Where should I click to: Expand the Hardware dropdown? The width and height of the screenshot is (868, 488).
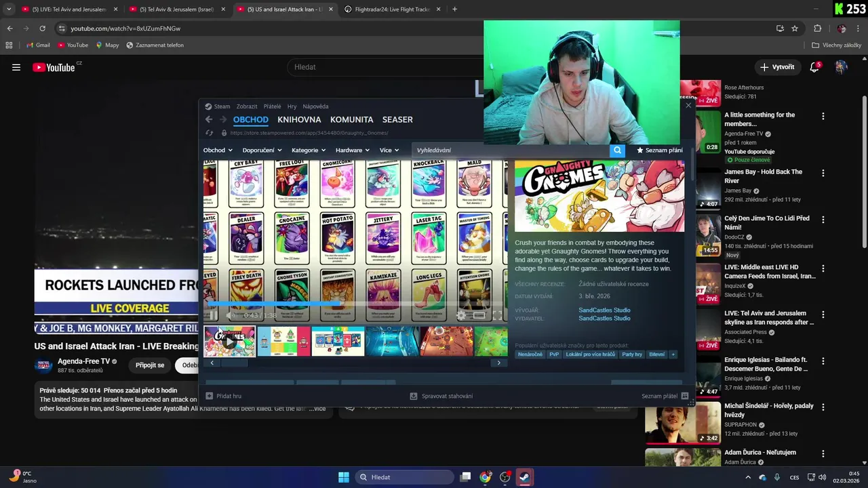point(353,150)
